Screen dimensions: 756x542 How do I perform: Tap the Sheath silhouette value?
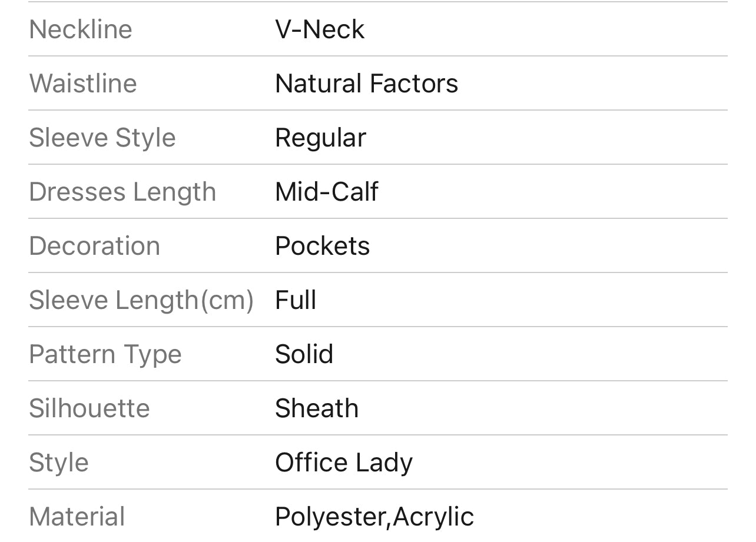click(x=317, y=408)
